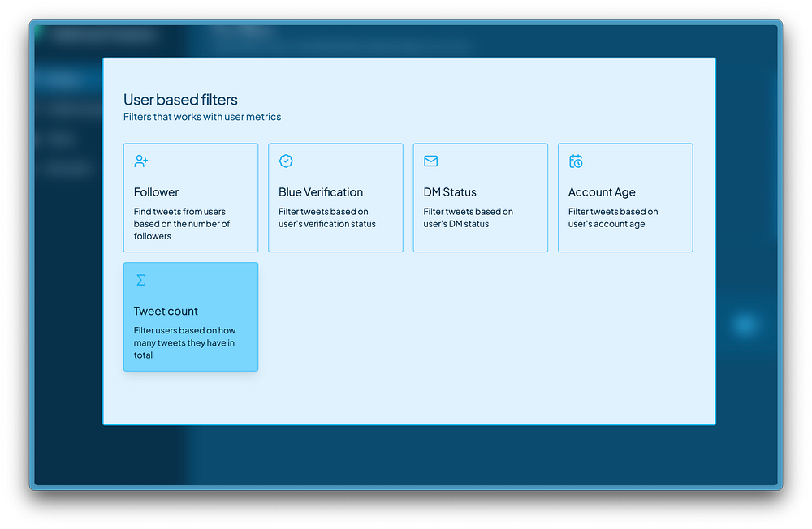Click 'Filters that works with user metrics' subtitle

(202, 117)
